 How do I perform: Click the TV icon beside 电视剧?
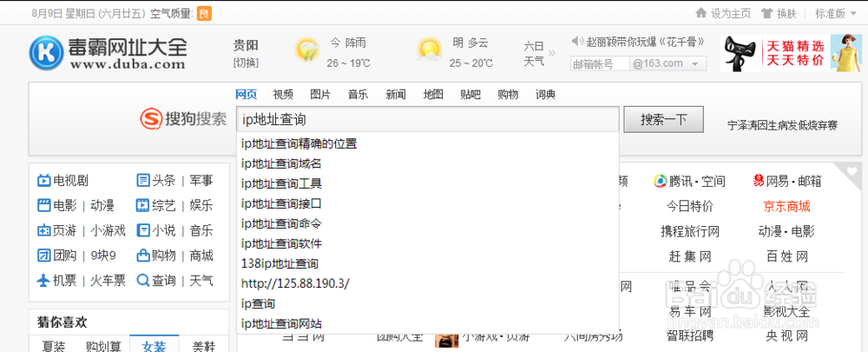point(43,181)
